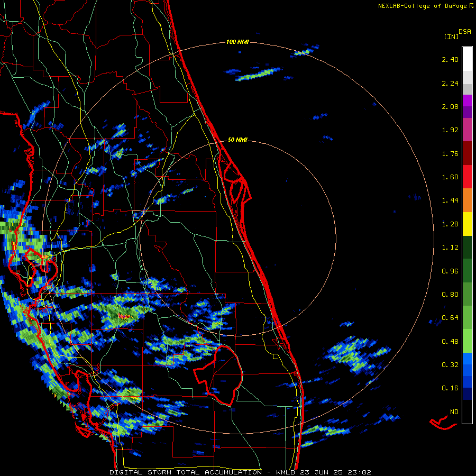Click the 1.60 legend value

450,177
